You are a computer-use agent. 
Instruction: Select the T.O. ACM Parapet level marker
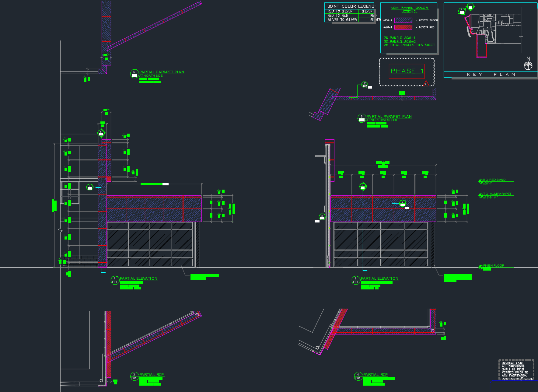(480, 195)
